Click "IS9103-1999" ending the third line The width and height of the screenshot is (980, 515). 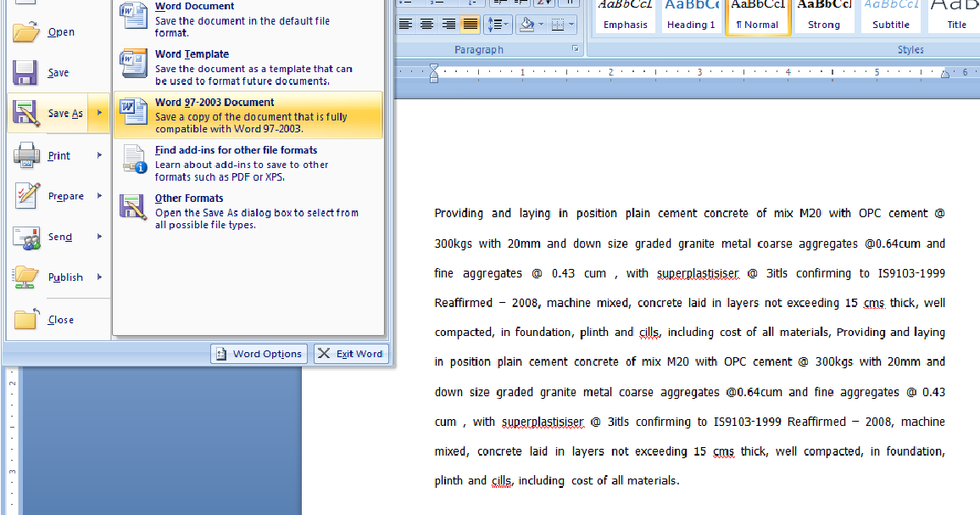tap(911, 273)
